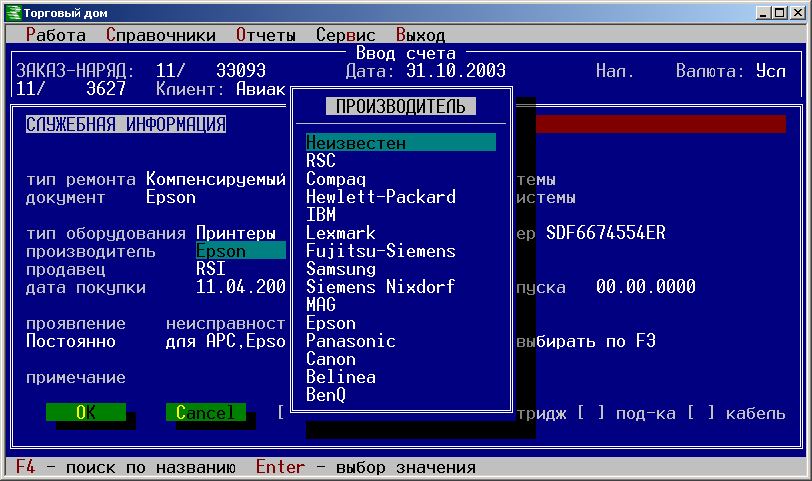This screenshot has width=812, height=481.
Task: Click the СЛУЖЕБНАЯ ИНФОРМАЦИЯ heading
Action: (x=126, y=124)
